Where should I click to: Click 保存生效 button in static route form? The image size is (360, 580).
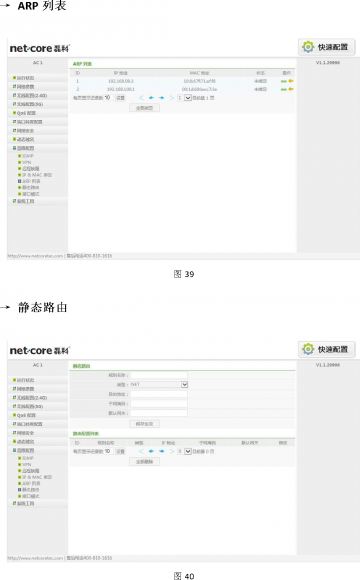coord(144,424)
